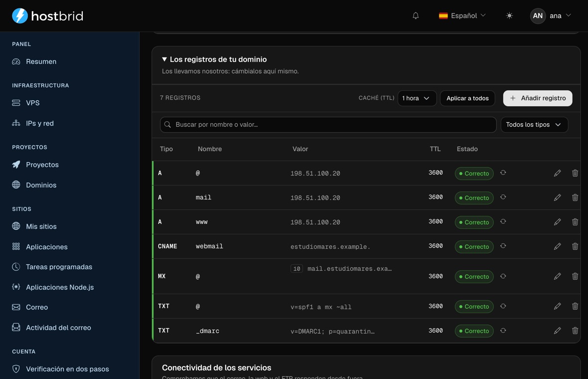This screenshot has width=588, height=379.
Task: Recheck the CNAME webmail record
Action: 503,246
